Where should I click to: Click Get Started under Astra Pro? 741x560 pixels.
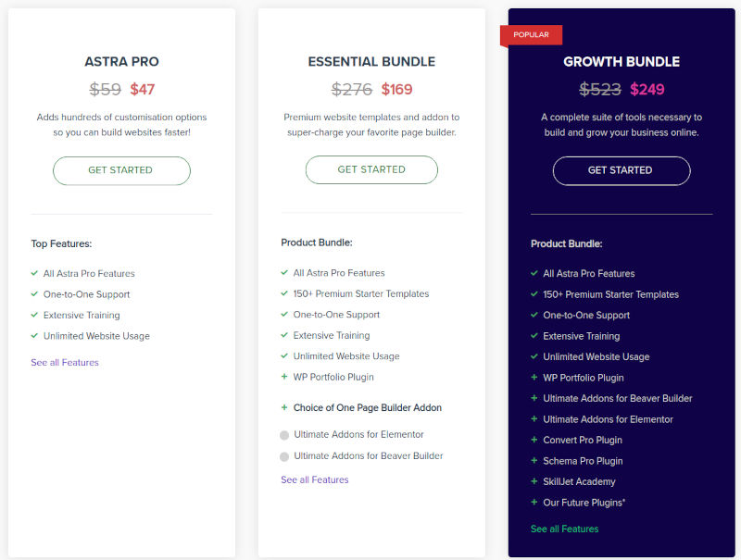pos(121,170)
